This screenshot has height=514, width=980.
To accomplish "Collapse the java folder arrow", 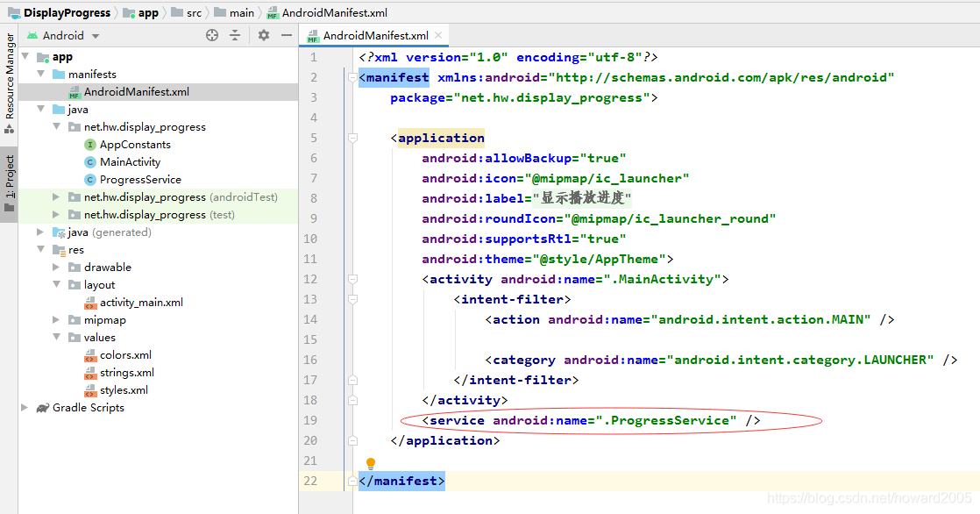I will [x=40, y=109].
